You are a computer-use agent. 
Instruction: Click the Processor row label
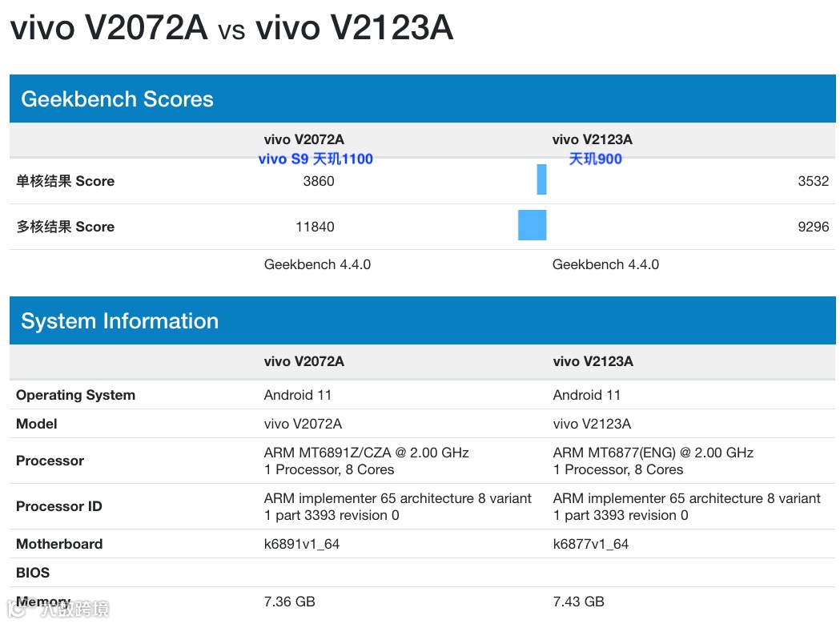[x=50, y=461]
